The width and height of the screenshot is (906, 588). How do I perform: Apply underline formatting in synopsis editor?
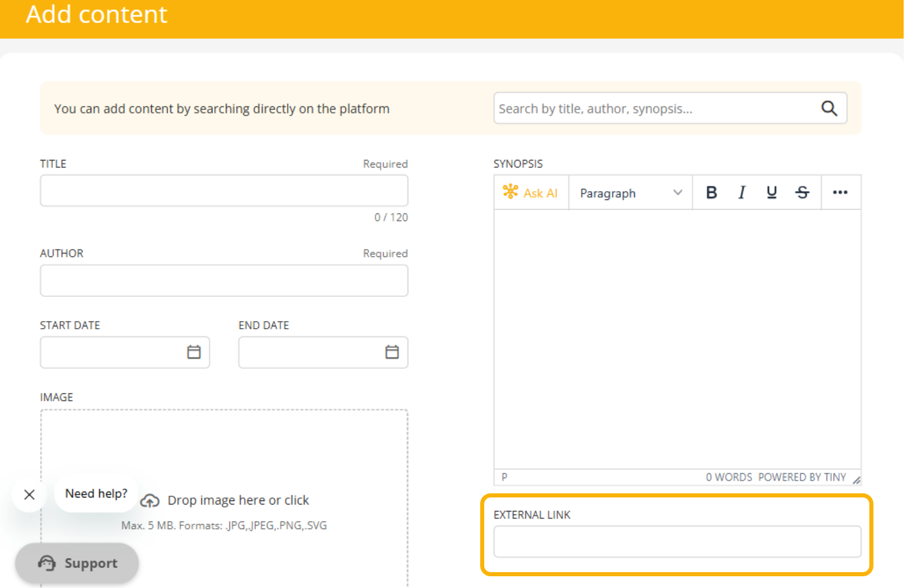click(771, 193)
